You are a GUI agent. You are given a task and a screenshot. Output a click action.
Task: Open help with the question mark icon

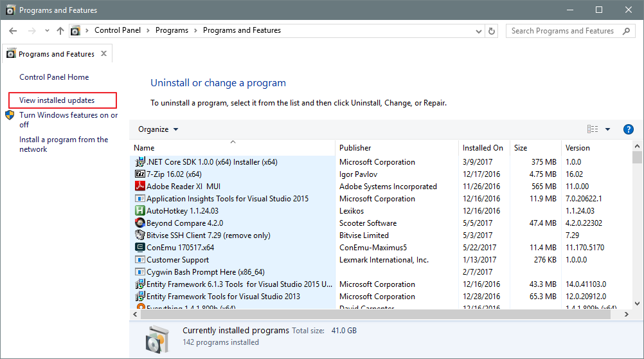click(629, 129)
